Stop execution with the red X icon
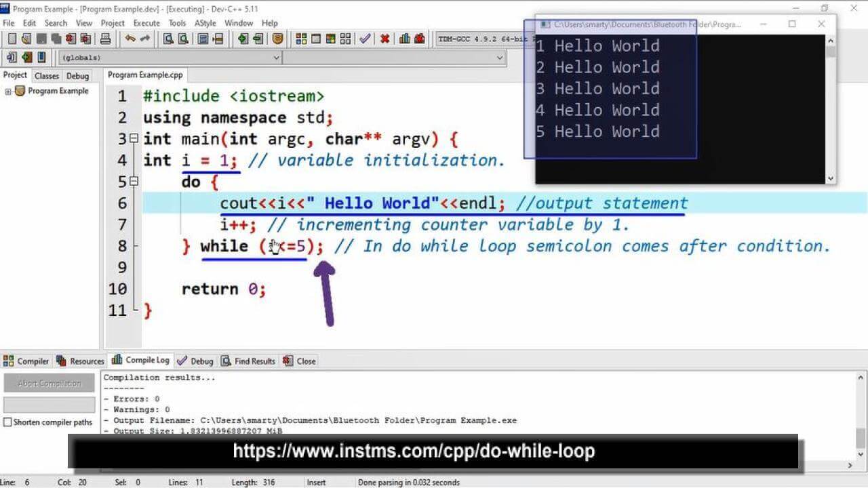 point(384,39)
